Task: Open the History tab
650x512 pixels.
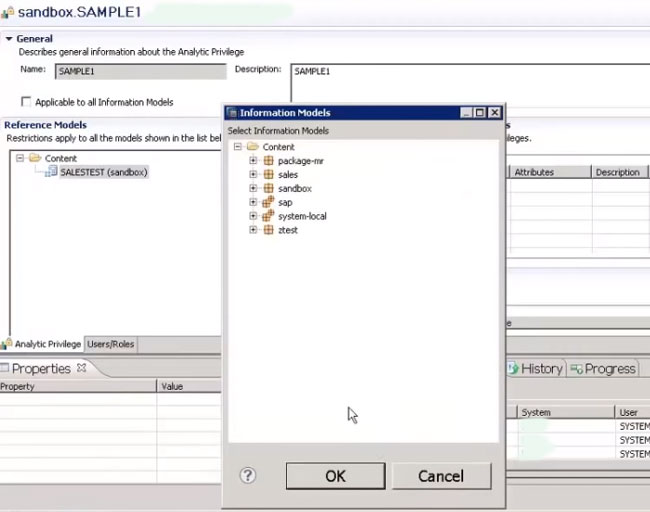Action: click(536, 369)
